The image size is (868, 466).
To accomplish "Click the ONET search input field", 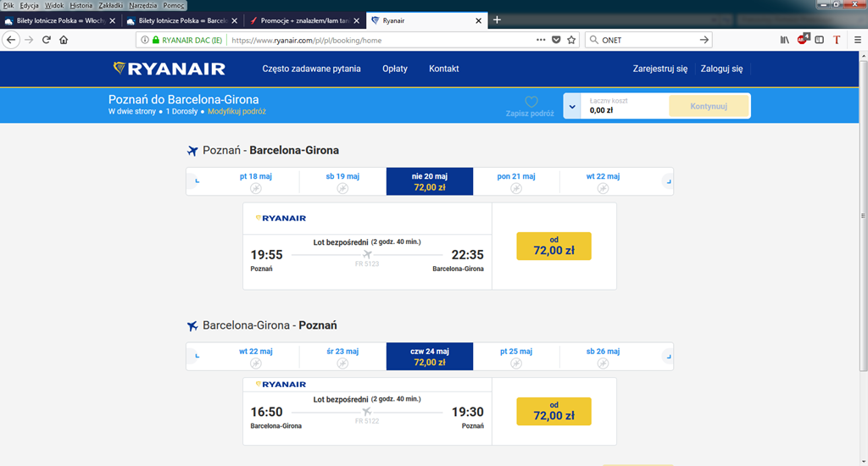I will point(648,40).
